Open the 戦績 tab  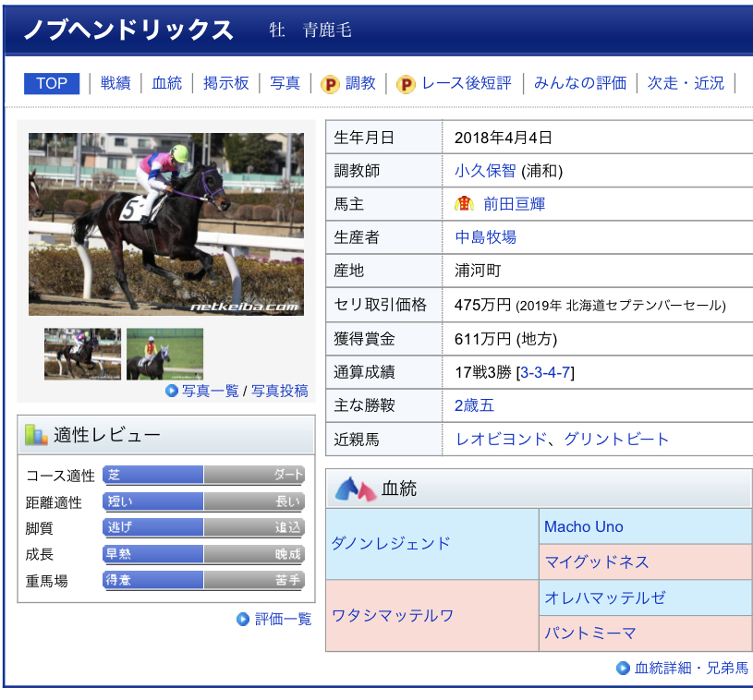coord(115,83)
